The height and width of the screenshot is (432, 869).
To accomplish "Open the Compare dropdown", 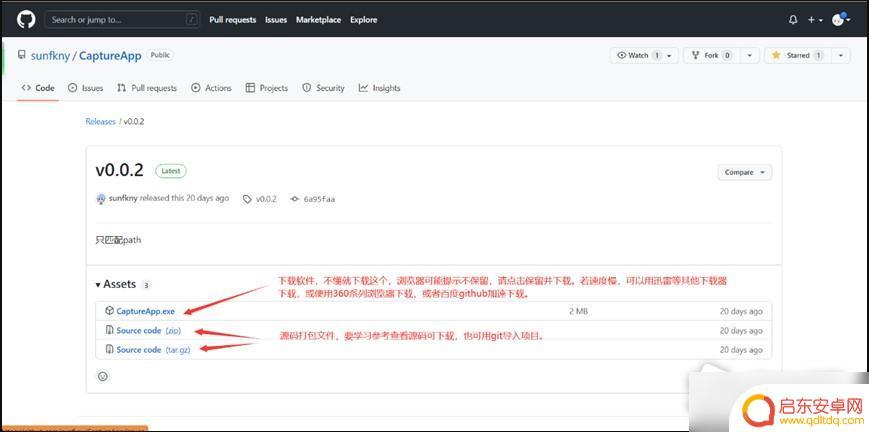I will (744, 172).
